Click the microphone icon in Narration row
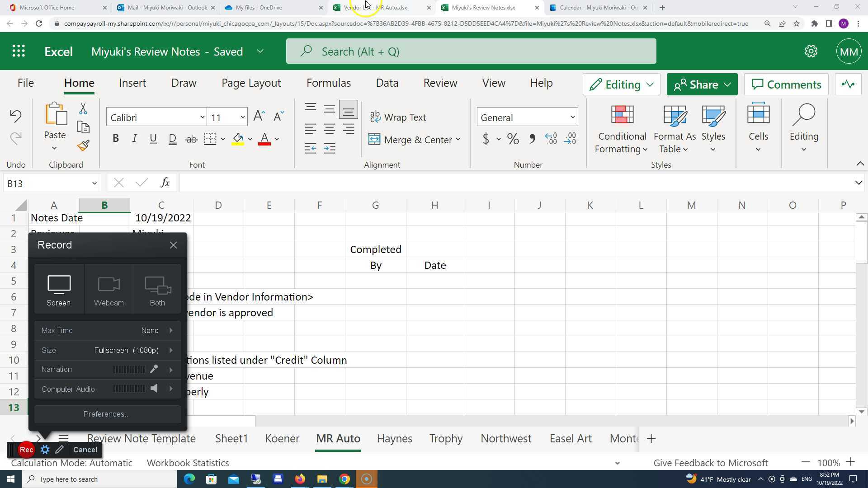The image size is (868, 488). (x=154, y=369)
